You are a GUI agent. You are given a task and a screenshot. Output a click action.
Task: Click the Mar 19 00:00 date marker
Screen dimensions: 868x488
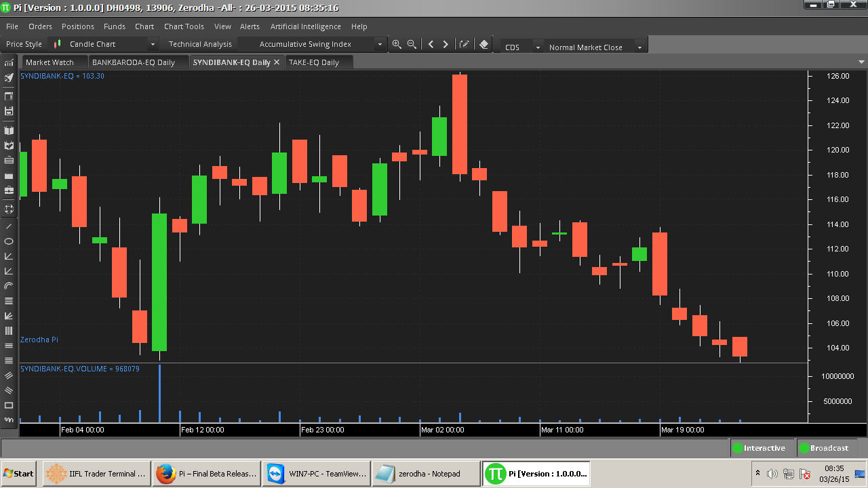tap(683, 430)
